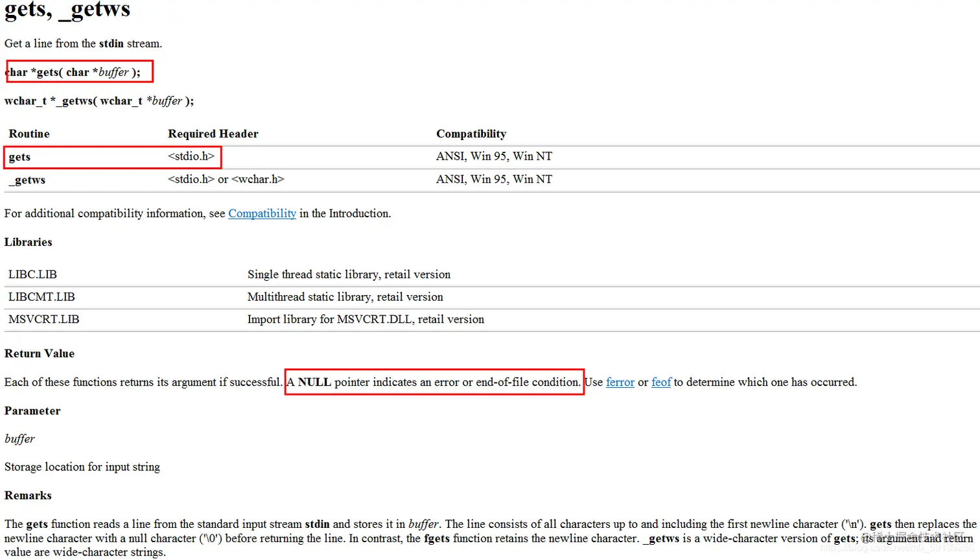This screenshot has width=980, height=559.
Task: Click 'ANSI, Win 95, Win NT' in the _getws row
Action: click(494, 179)
